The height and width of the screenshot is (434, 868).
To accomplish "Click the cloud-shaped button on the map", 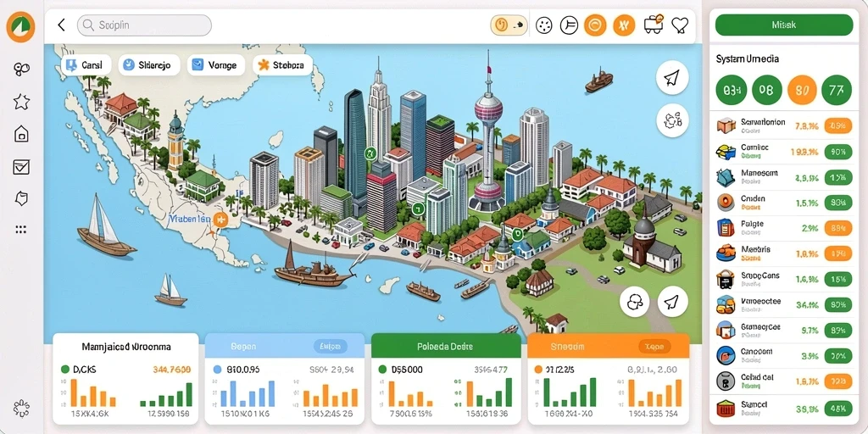I will [634, 302].
